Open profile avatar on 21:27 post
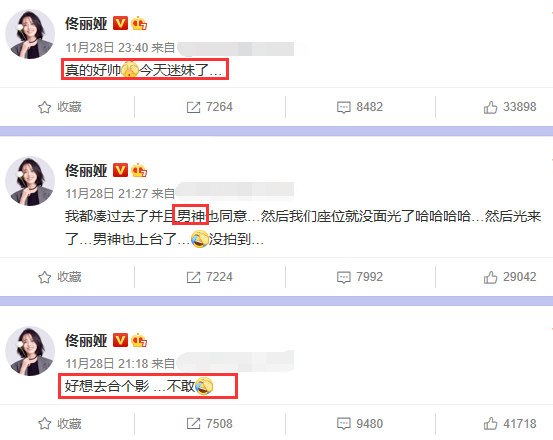553x440 pixels. pos(30,181)
